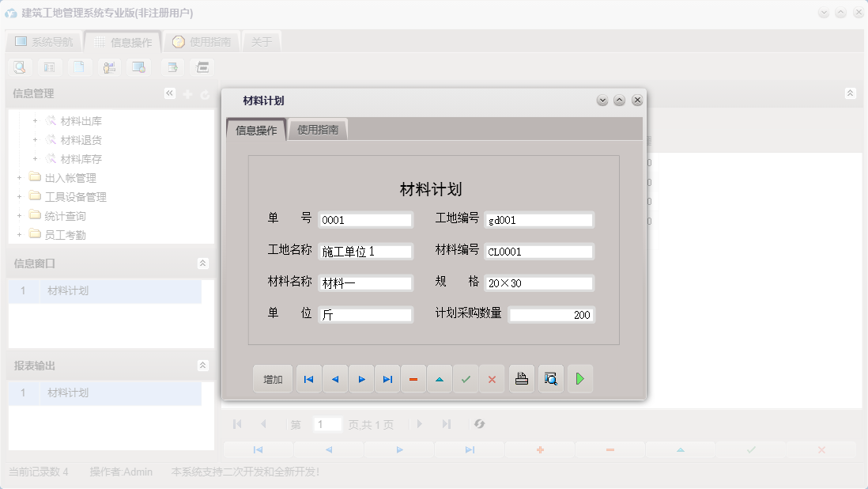This screenshot has height=489, width=868.
Task: Collapse the 信息管理 panel with double arrows
Action: pyautogui.click(x=169, y=93)
